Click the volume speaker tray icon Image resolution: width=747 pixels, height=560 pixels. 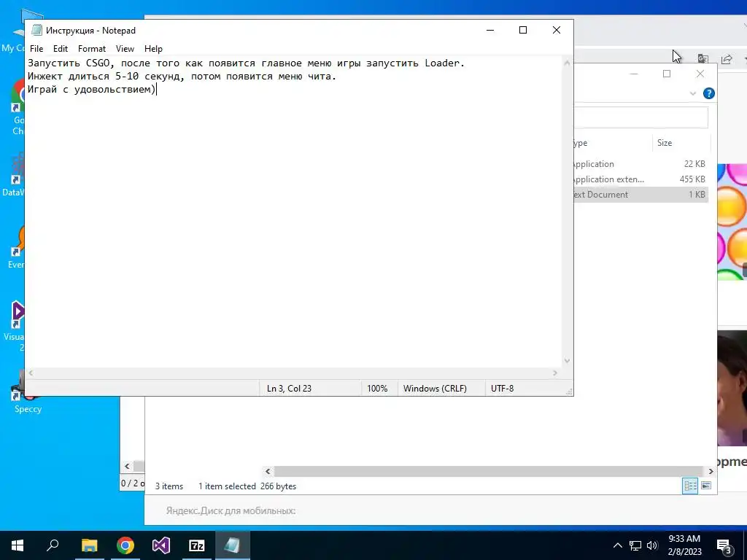(652, 545)
